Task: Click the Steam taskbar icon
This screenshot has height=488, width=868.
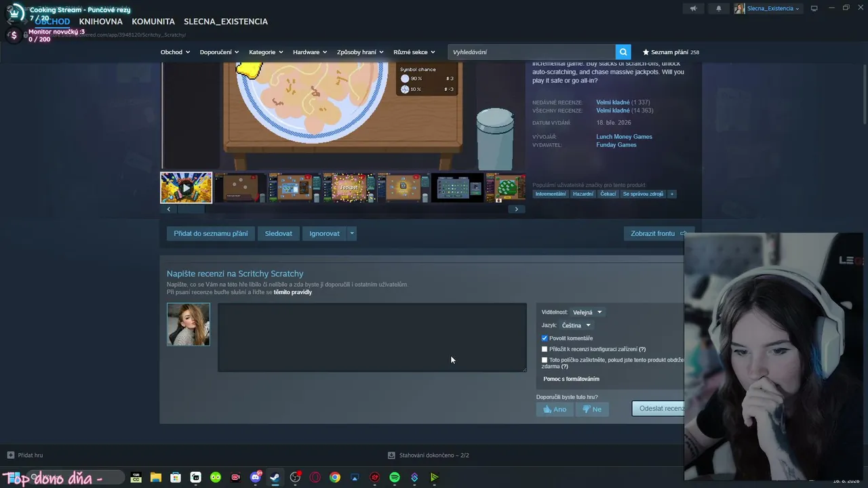Action: click(x=275, y=477)
